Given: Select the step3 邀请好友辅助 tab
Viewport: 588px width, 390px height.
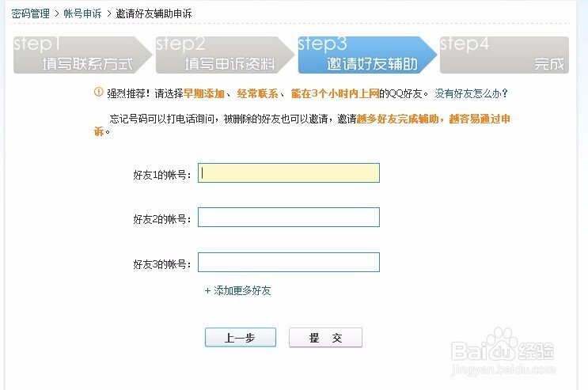Looking at the screenshot, I should 367,55.
